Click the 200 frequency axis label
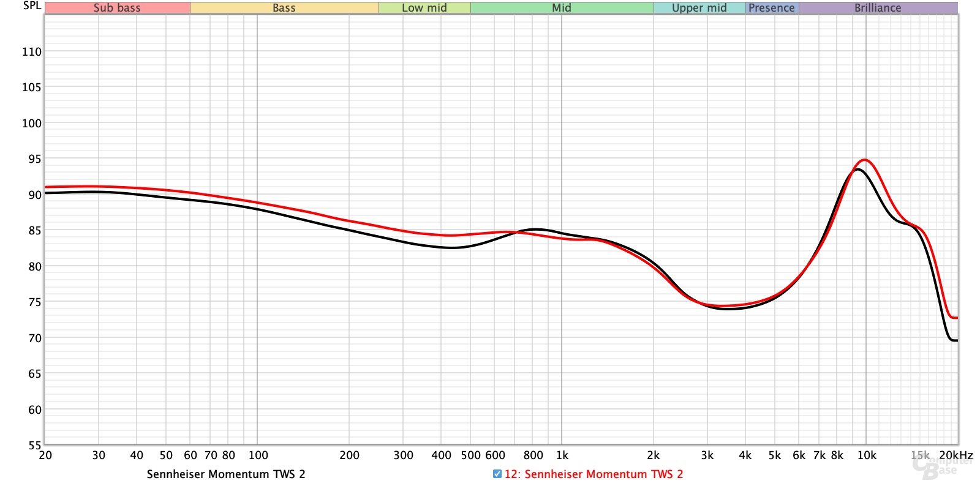This screenshot has width=980, height=486. tap(349, 455)
